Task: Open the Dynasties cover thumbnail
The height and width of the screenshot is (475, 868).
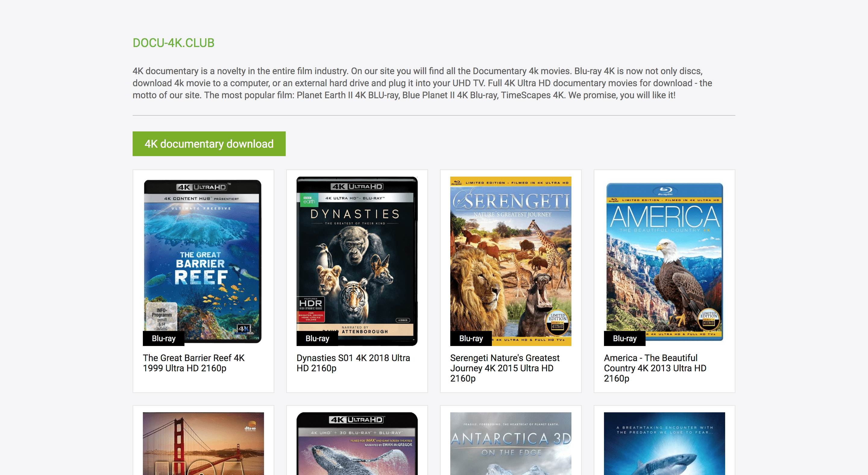Action: tap(357, 261)
